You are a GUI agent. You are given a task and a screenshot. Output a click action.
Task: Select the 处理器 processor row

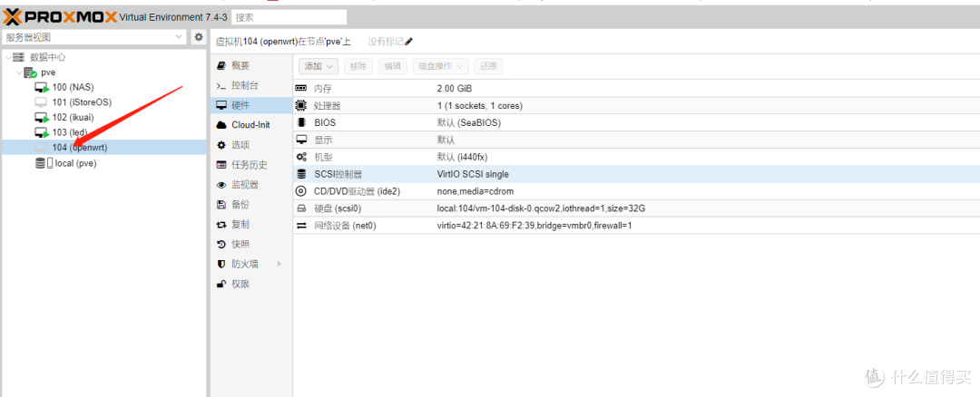point(636,106)
